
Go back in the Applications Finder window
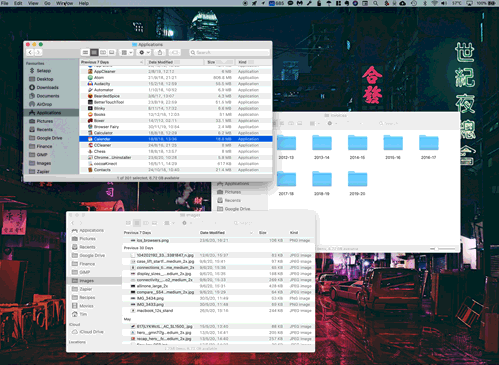pos(30,52)
